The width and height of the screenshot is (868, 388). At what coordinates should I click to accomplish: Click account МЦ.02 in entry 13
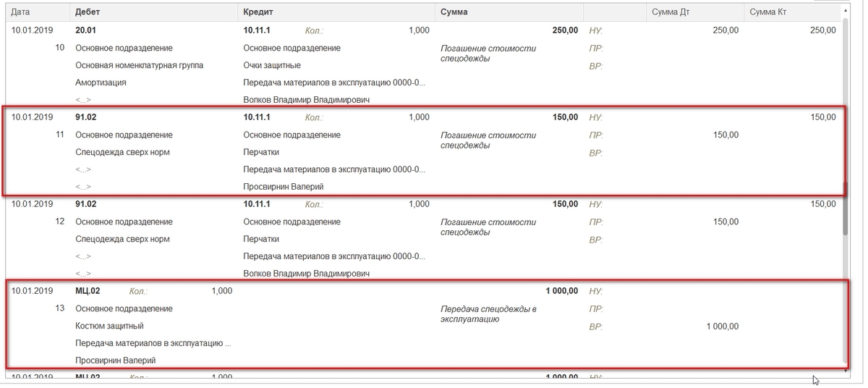(x=88, y=291)
